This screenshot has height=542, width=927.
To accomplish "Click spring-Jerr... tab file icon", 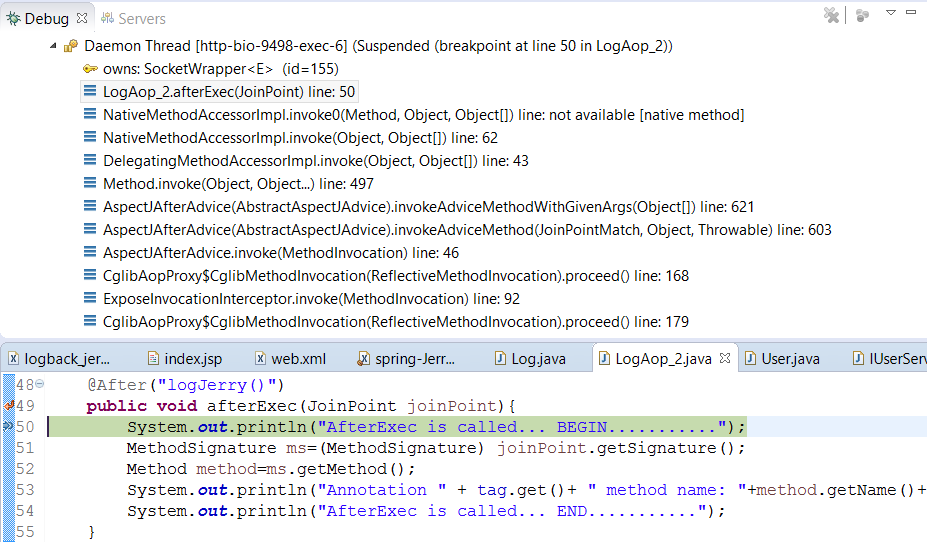I will tap(364, 358).
